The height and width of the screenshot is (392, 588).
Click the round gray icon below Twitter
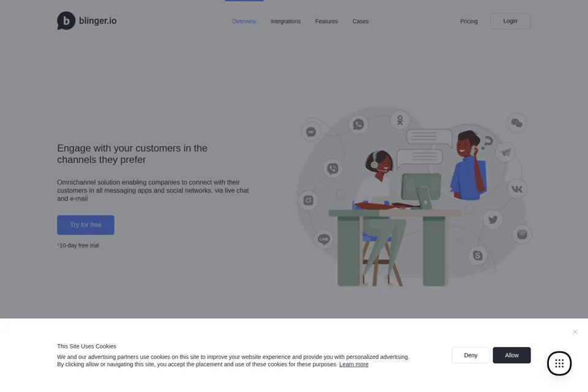[x=522, y=235]
